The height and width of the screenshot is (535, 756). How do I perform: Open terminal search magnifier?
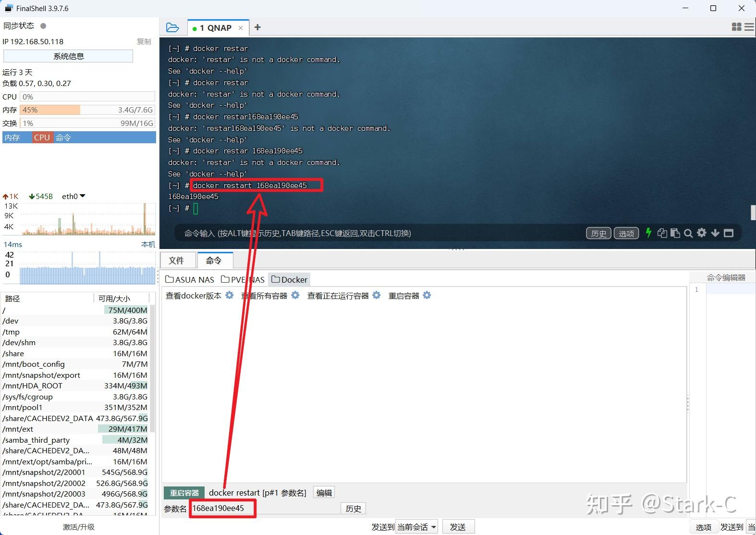point(688,233)
